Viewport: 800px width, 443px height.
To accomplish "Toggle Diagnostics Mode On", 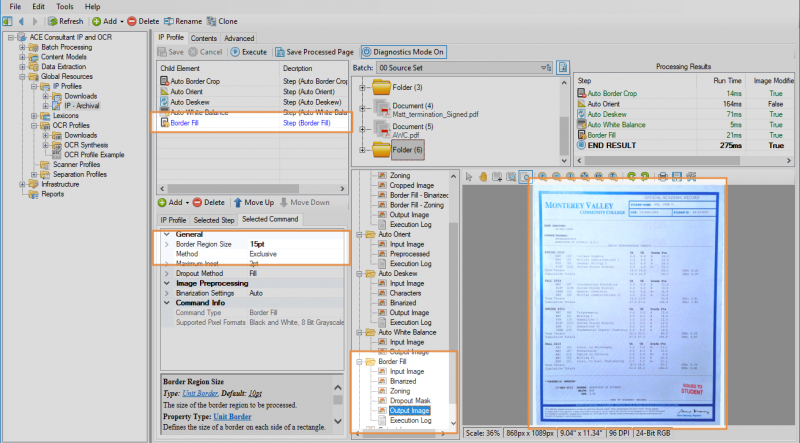I will point(403,52).
